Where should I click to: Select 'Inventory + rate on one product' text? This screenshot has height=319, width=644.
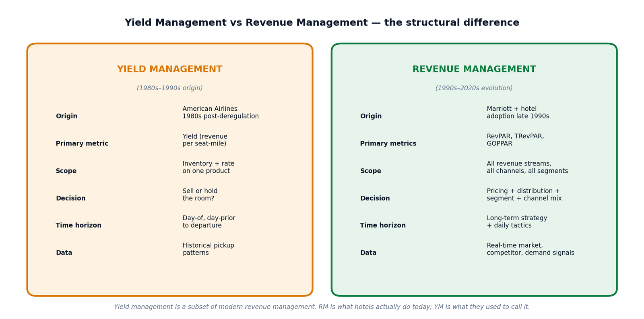click(x=208, y=168)
